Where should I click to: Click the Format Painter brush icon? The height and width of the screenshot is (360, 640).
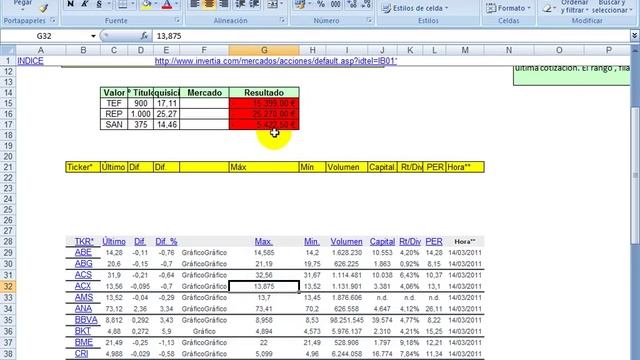(44, 7)
